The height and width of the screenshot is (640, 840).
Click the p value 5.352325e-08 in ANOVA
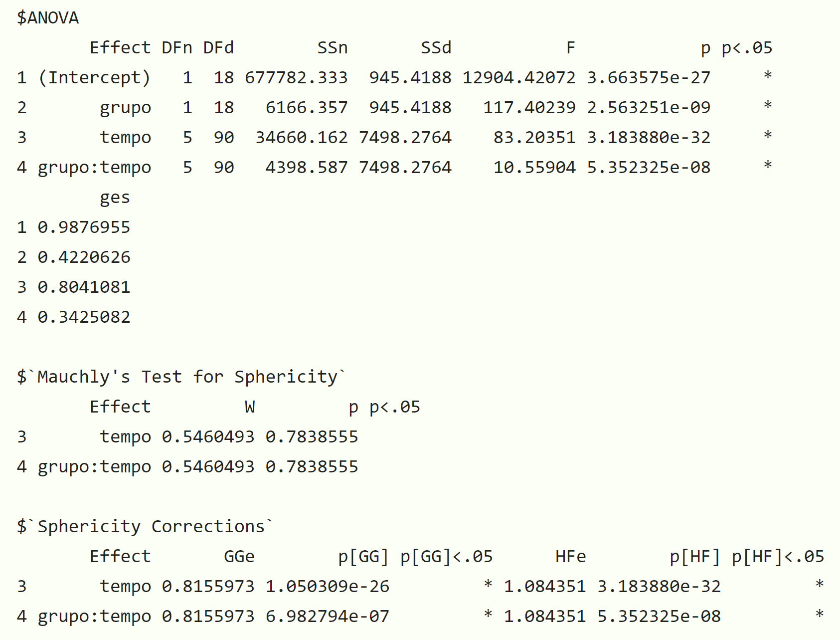tap(649, 168)
